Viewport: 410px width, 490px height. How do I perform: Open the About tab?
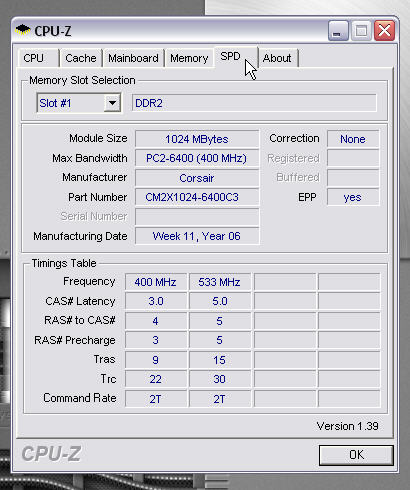pyautogui.click(x=277, y=58)
